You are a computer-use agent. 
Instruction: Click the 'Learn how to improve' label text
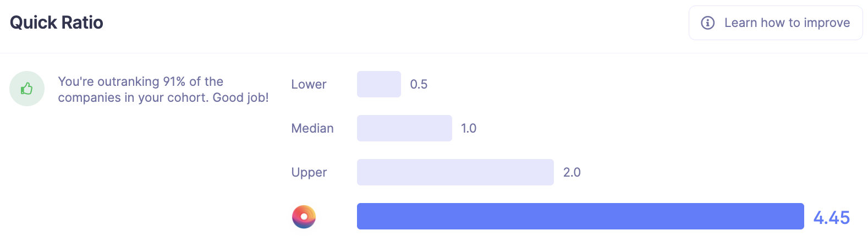(787, 23)
